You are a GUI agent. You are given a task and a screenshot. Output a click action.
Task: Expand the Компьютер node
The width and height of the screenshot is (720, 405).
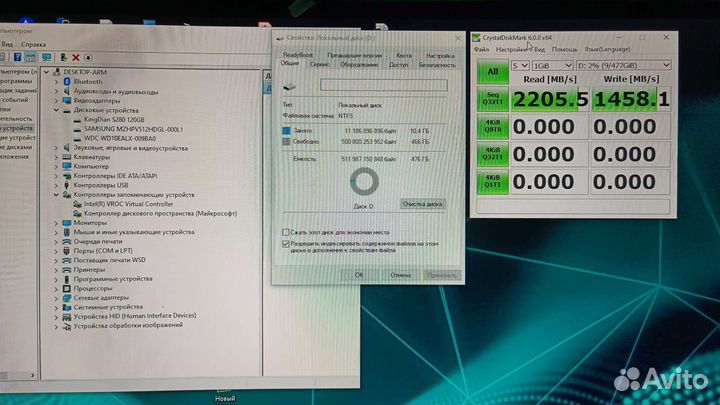point(56,166)
